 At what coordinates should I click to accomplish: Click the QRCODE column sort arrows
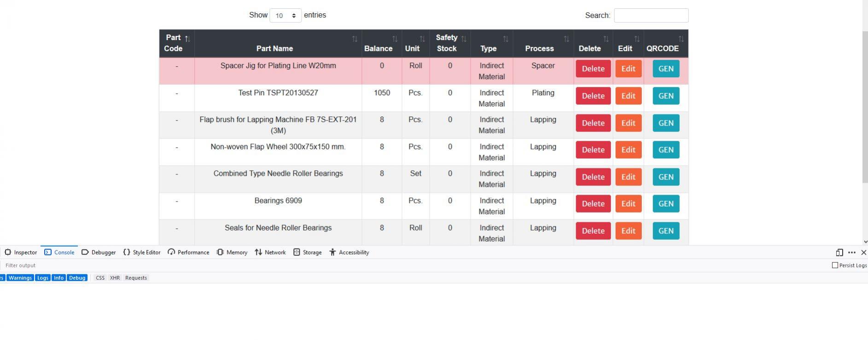[x=681, y=39]
